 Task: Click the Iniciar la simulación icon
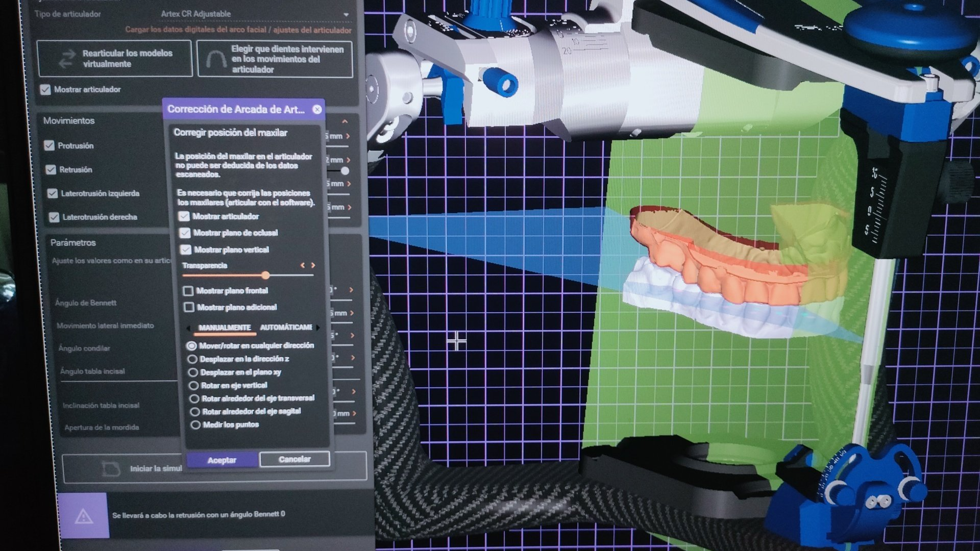(x=111, y=468)
